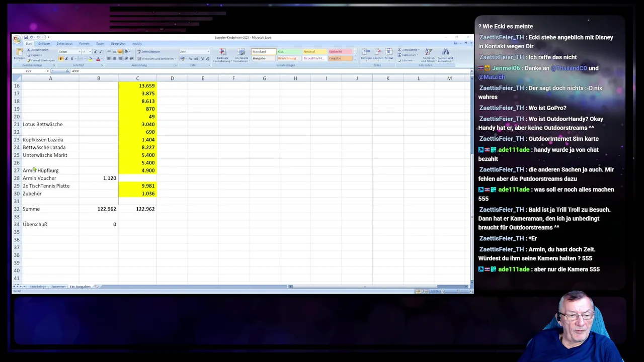Decrease cell indent
Viewport: 644px width, 362px height.
point(126,59)
